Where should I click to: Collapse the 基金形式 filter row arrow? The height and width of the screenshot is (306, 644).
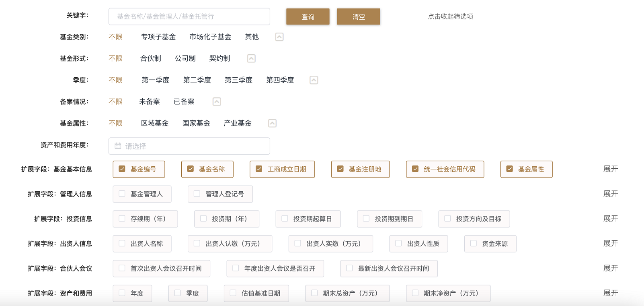[x=251, y=59]
